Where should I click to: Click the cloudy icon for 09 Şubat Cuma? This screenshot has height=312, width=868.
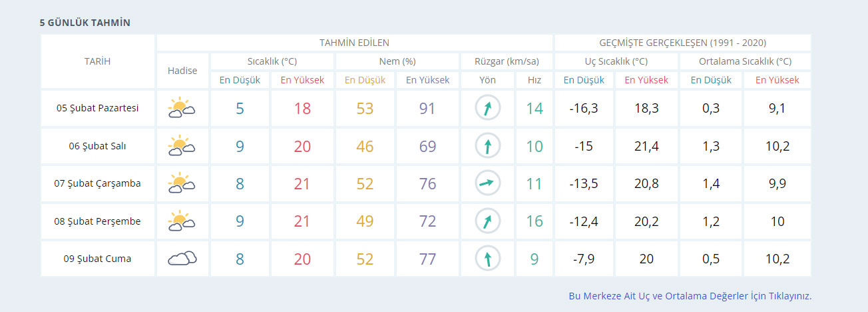click(182, 259)
